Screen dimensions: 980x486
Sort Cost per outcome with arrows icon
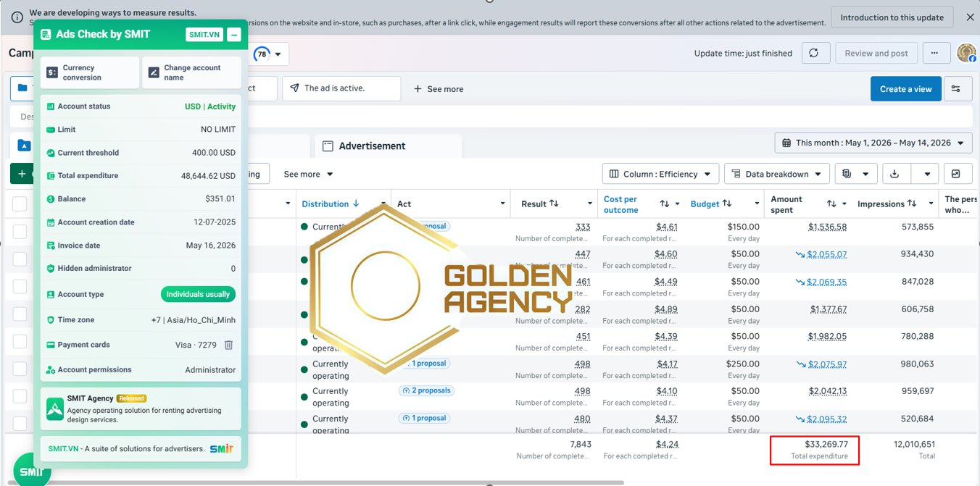point(665,204)
